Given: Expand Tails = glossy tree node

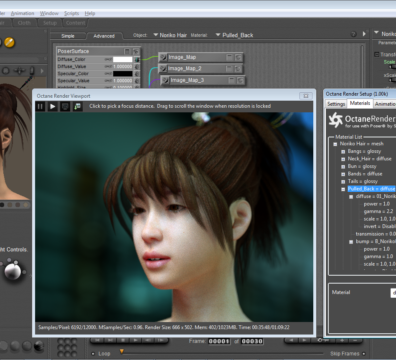Looking at the screenshot, I should tap(343, 182).
